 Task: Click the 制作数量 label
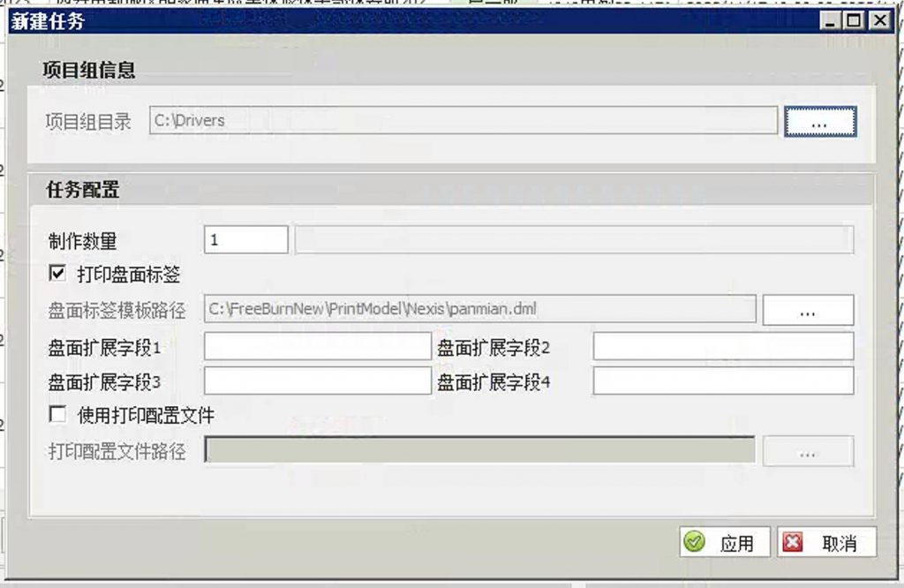[x=82, y=241]
